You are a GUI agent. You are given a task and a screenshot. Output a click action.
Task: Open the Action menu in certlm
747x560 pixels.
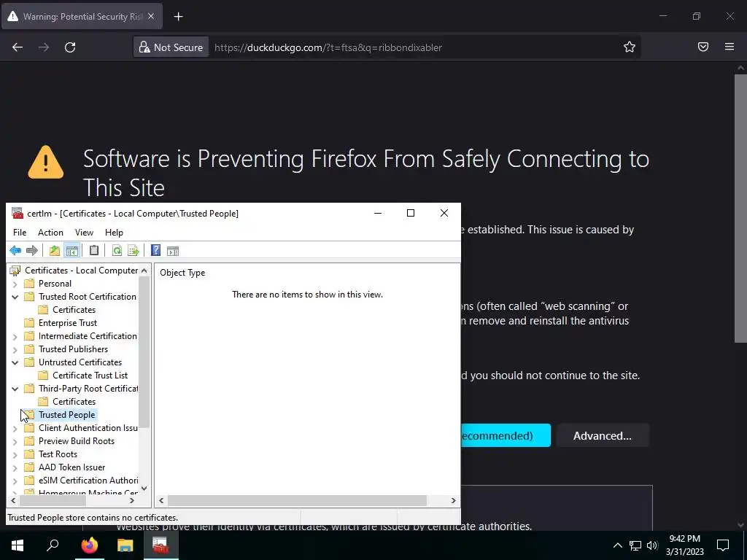(x=50, y=233)
